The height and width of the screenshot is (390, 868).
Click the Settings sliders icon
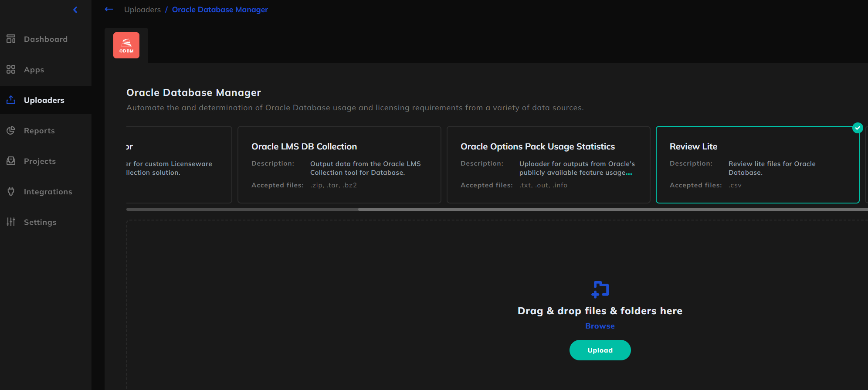pos(11,222)
